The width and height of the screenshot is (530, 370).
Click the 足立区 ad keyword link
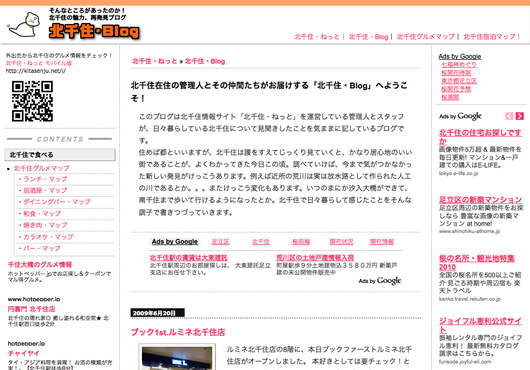coord(220,242)
